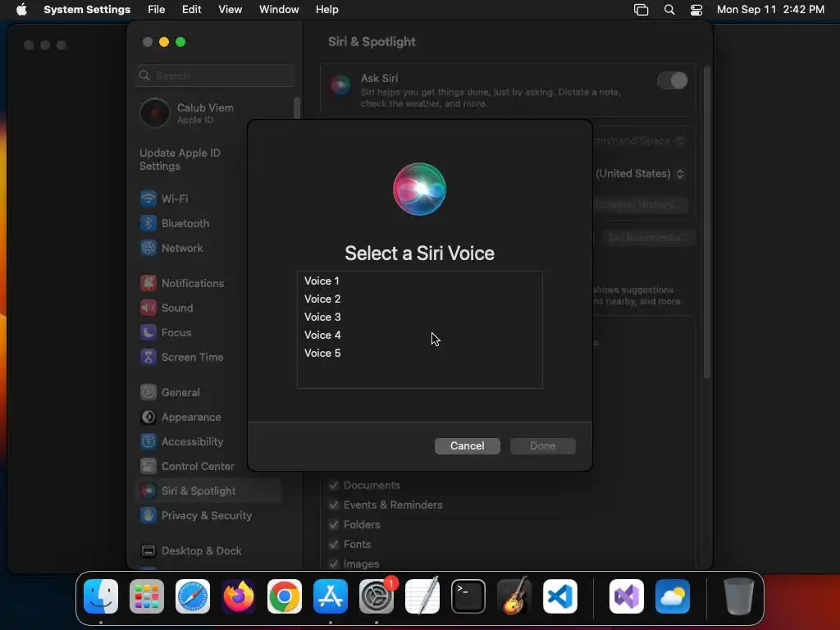The height and width of the screenshot is (630, 840).
Task: Choose Voice 5 from the list
Action: 419,353
